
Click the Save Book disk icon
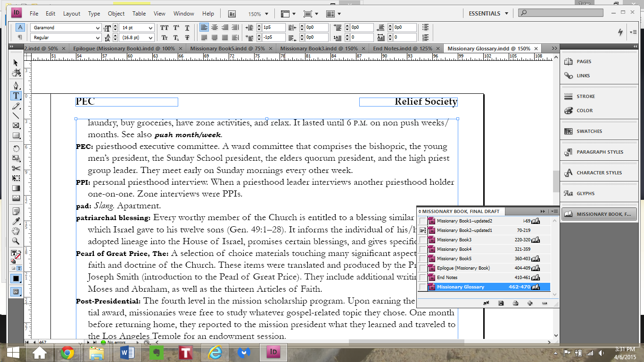501,304
